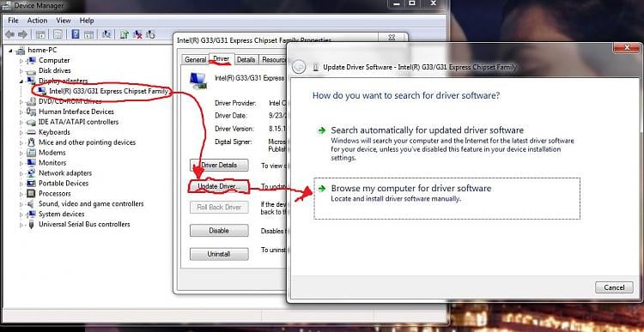Click the Uninstall button in Properties dialog
644x332 pixels.
219,254
